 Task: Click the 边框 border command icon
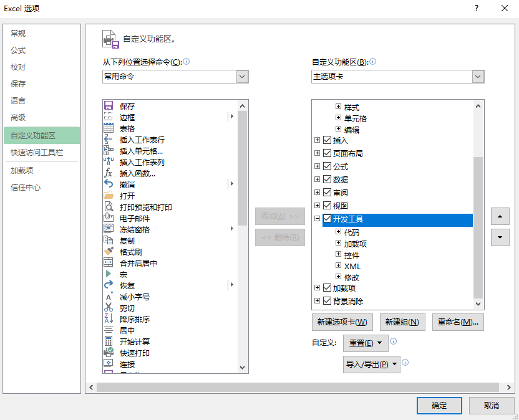pos(109,117)
